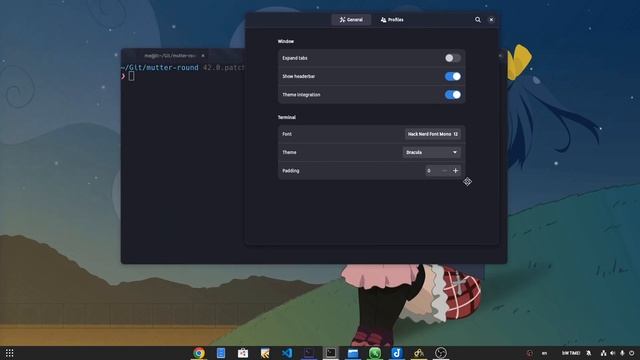Click the Expand tabs row label
The image size is (640, 360).
point(295,58)
